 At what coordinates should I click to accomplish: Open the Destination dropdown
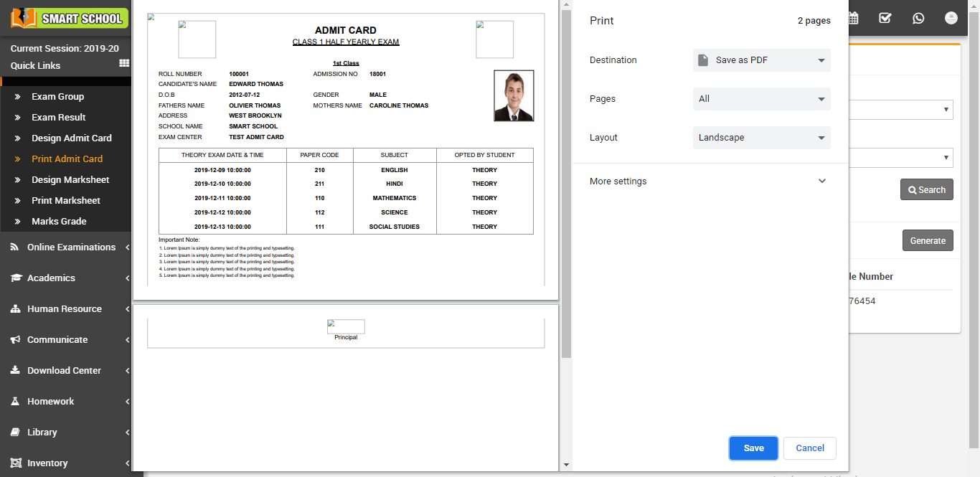pos(761,60)
